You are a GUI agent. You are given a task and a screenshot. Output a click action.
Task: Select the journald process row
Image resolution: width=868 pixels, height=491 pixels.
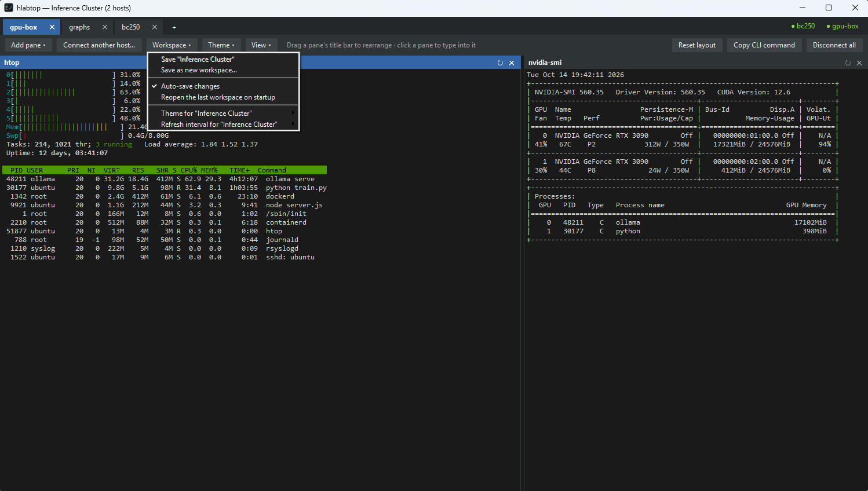[x=165, y=240]
